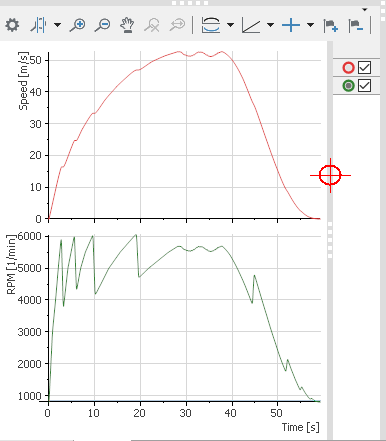Viewport: 386px width, 441px height.
Task: Click the Speed [m/s] axis label
Action: click(x=23, y=81)
